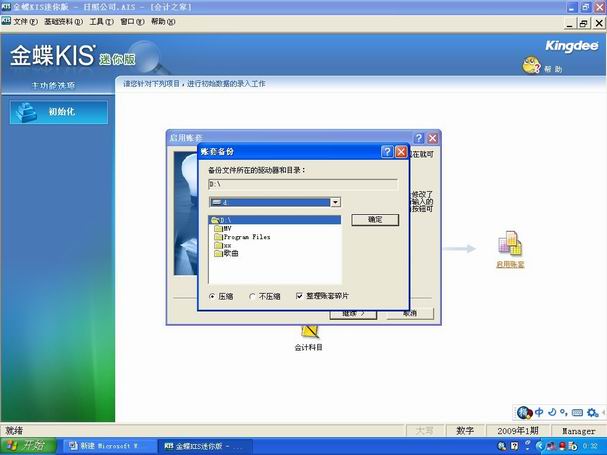This screenshot has width=607, height=455.
Task: Click the 数字 status indicator
Action: pos(465,431)
